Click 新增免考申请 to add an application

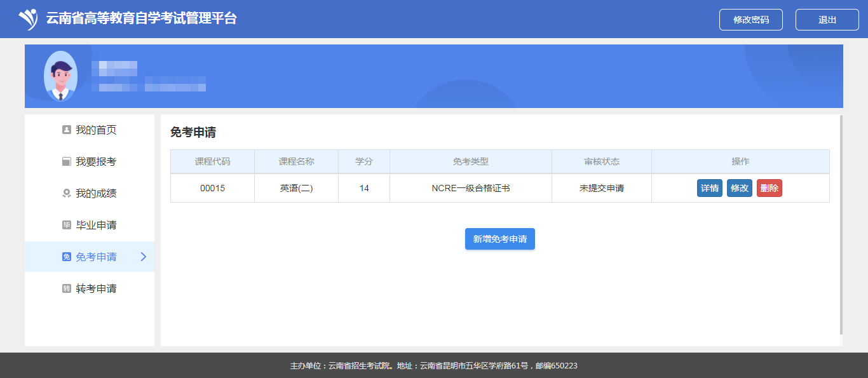point(499,239)
